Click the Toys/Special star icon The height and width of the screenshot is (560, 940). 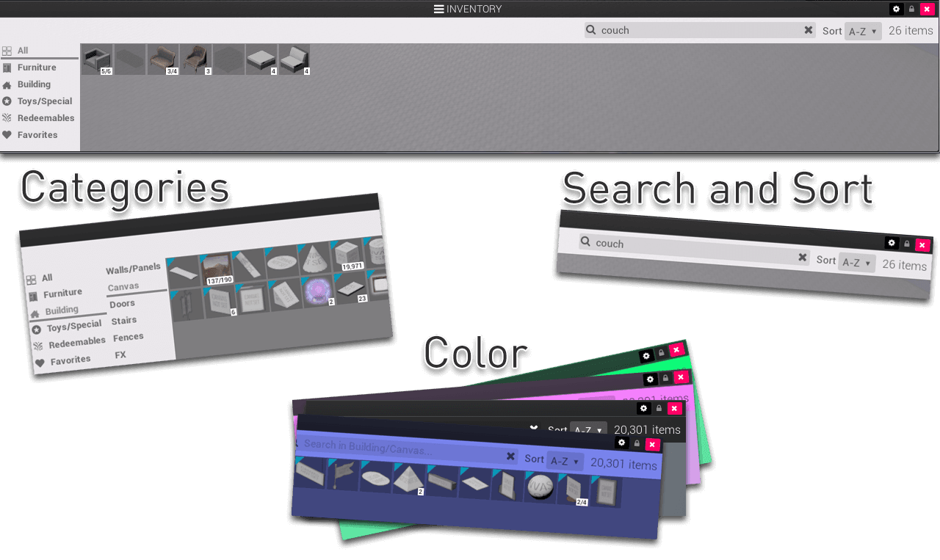tap(7, 101)
